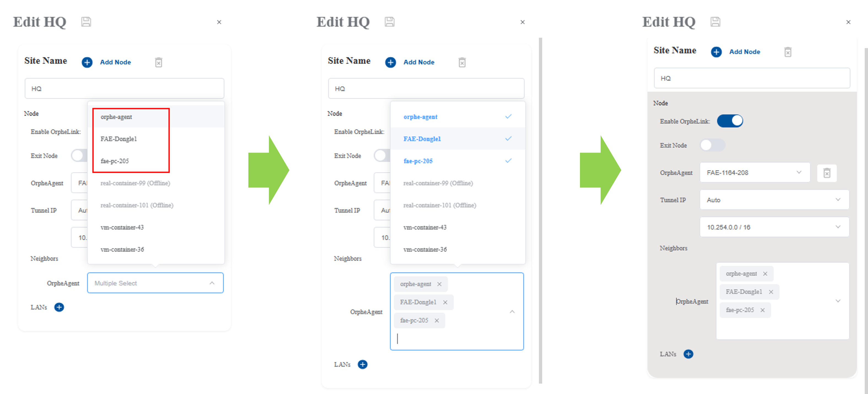This screenshot has width=868, height=394.
Task: Remove the orphe-agent tag in the middle panel
Action: (439, 284)
